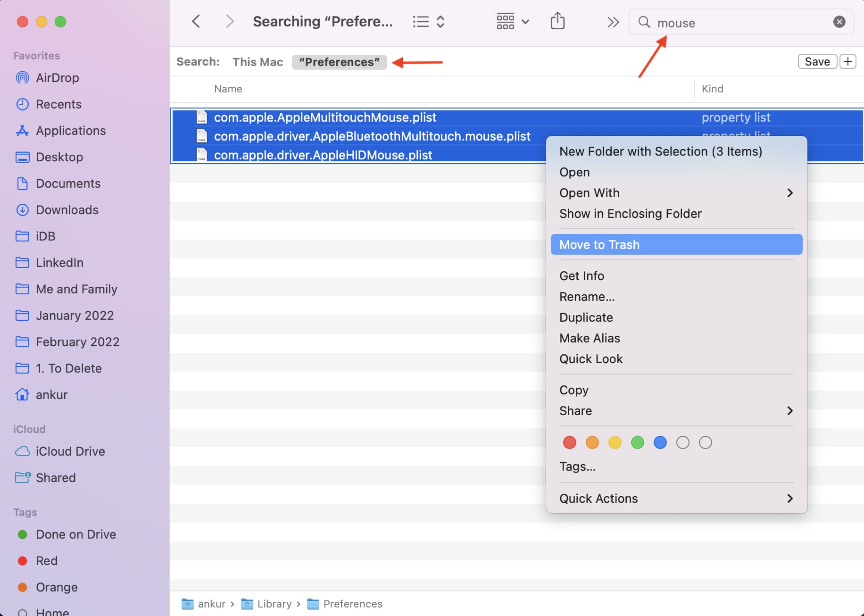
Task: Add a search criterion with plus button
Action: point(848,61)
